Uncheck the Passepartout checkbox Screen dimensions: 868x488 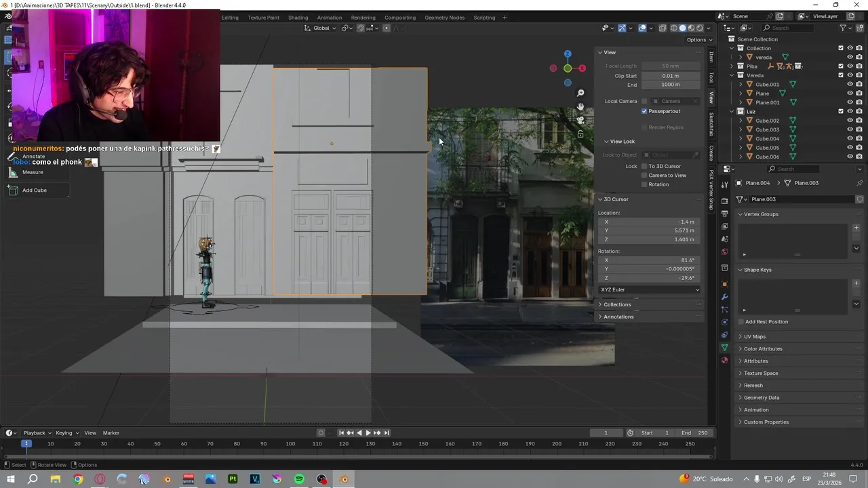644,111
